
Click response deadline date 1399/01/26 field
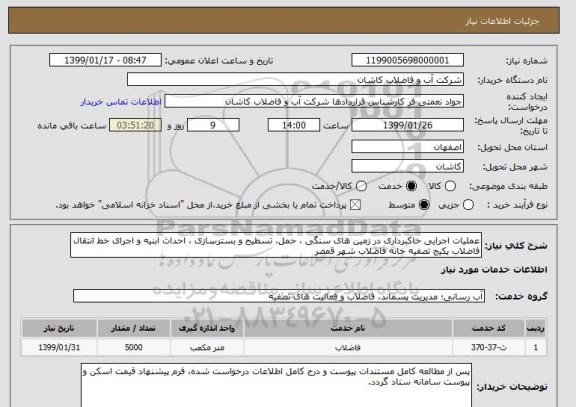407,125
